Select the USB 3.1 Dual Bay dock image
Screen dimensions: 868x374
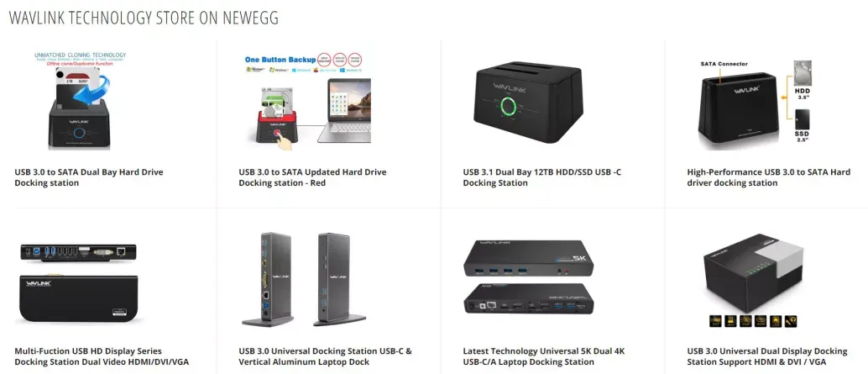pyautogui.click(x=528, y=102)
